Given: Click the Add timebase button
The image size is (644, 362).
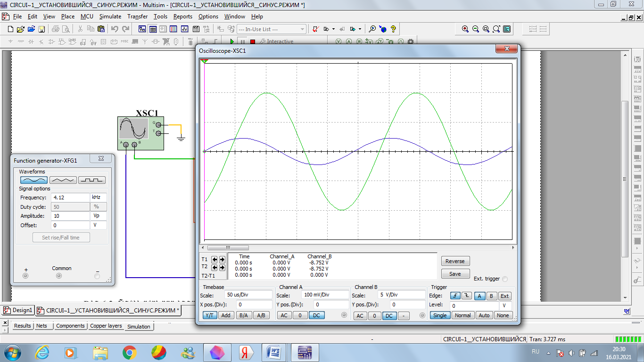Looking at the screenshot, I should (226, 315).
